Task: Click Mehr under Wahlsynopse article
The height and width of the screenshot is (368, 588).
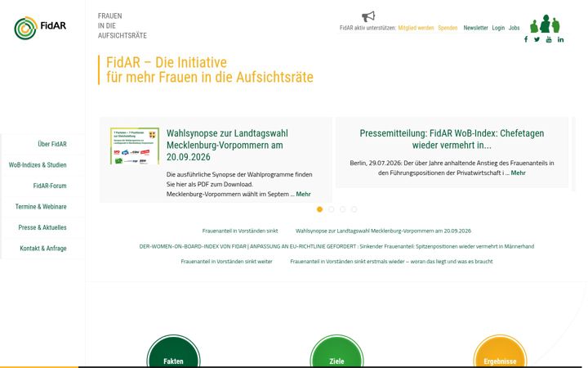Action: [x=303, y=194]
